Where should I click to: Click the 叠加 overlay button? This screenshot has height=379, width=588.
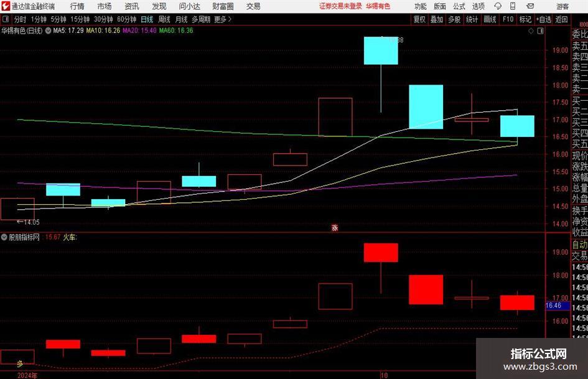437,19
